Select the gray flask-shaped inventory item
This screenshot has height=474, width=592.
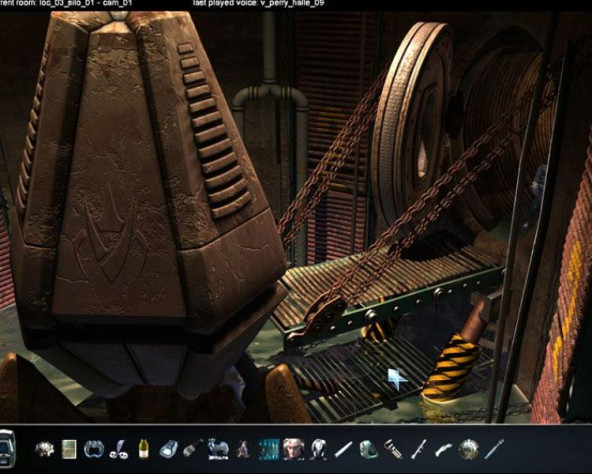193,449
